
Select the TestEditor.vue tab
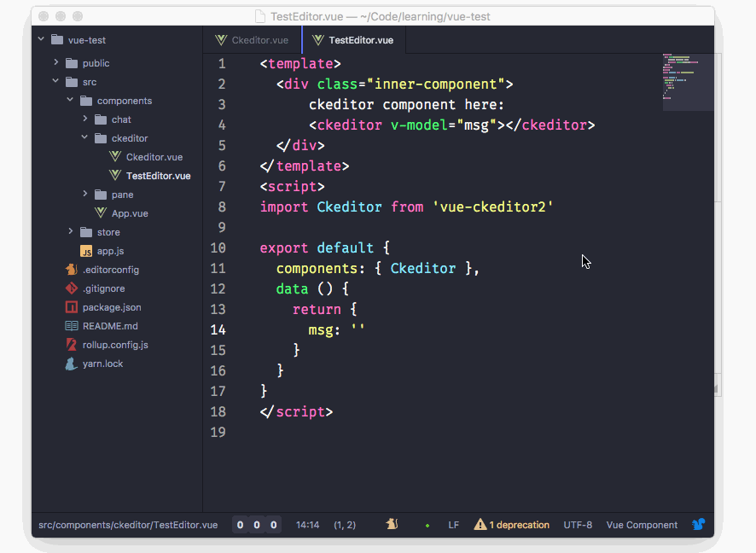click(x=354, y=40)
